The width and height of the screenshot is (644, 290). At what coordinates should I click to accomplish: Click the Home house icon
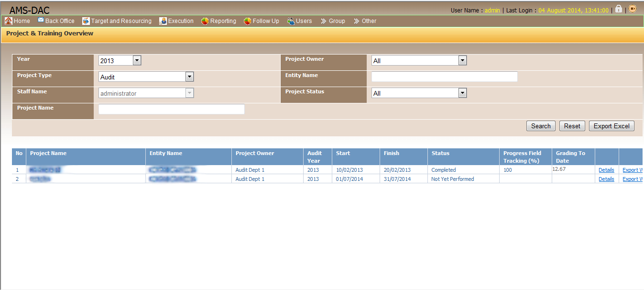click(x=9, y=21)
